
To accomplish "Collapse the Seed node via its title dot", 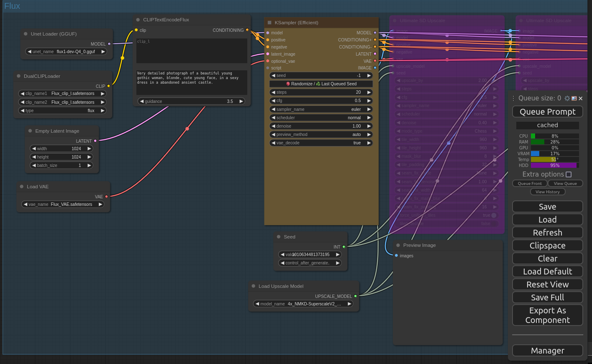I will tap(279, 237).
